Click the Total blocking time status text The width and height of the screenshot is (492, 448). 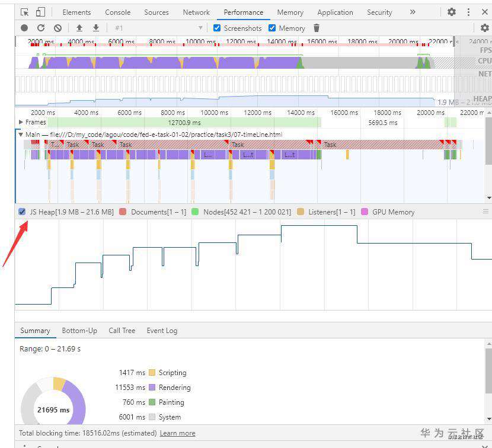[x=88, y=433]
